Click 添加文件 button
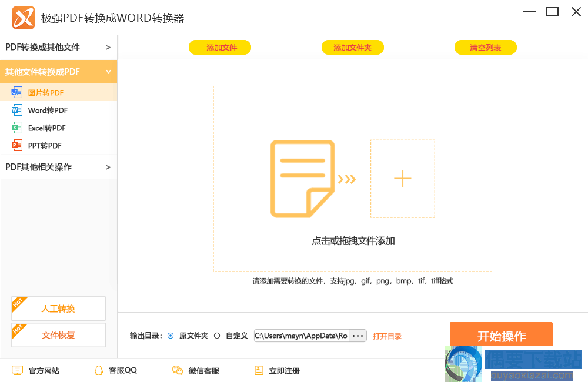Viewport: 588px width, 382px height. click(x=220, y=47)
